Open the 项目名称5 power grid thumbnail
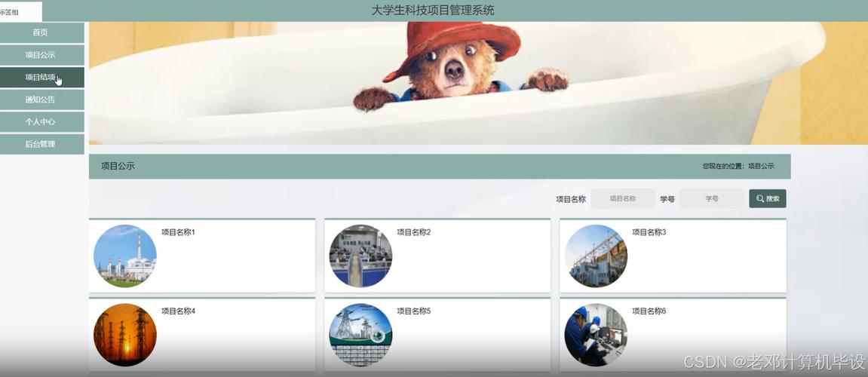The height and width of the screenshot is (377, 868). click(x=360, y=335)
